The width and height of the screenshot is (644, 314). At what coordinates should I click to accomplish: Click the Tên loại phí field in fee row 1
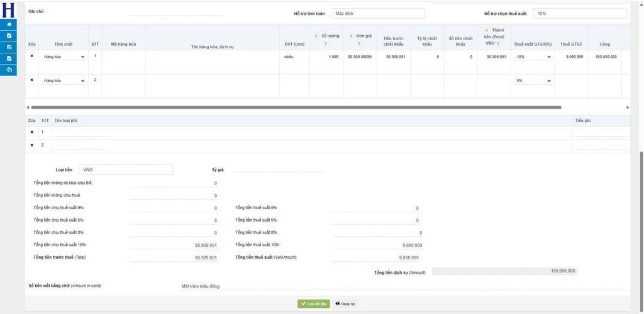pos(80,133)
